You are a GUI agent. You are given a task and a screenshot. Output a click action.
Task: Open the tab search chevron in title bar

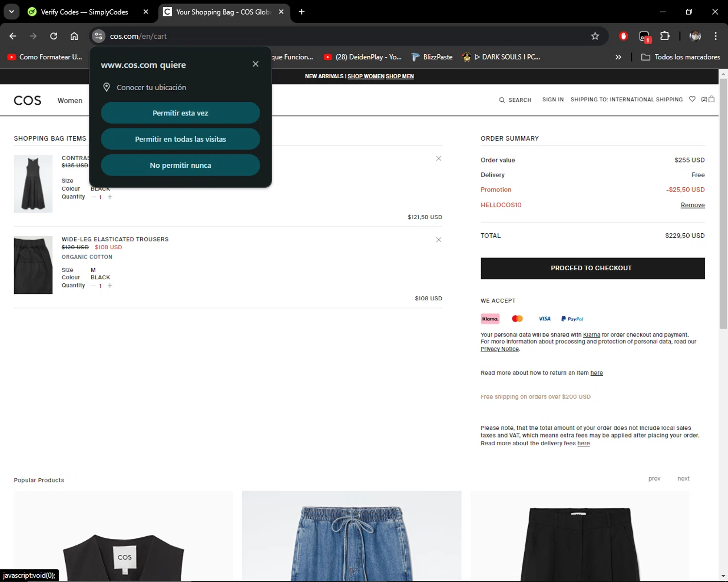tap(12, 12)
